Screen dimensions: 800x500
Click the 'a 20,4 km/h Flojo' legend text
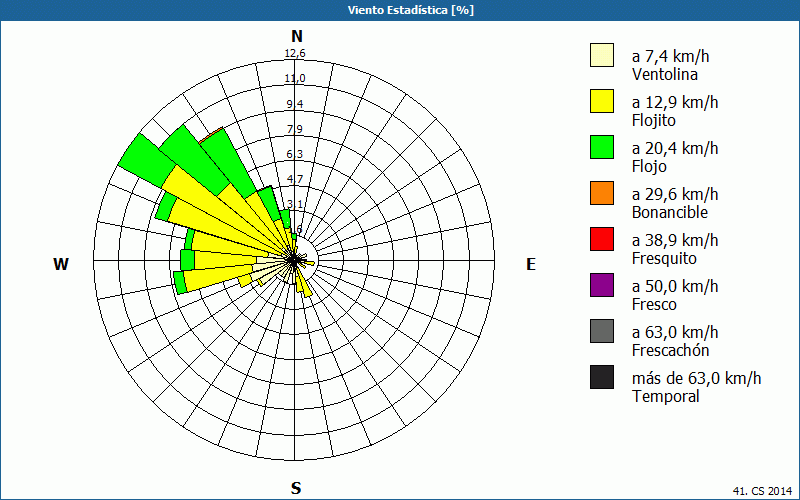tap(675, 157)
